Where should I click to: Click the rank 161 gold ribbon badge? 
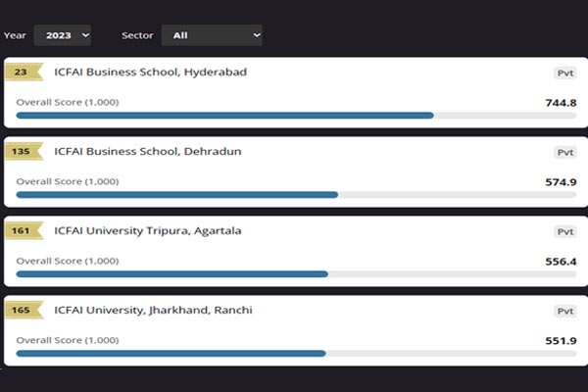point(24,230)
